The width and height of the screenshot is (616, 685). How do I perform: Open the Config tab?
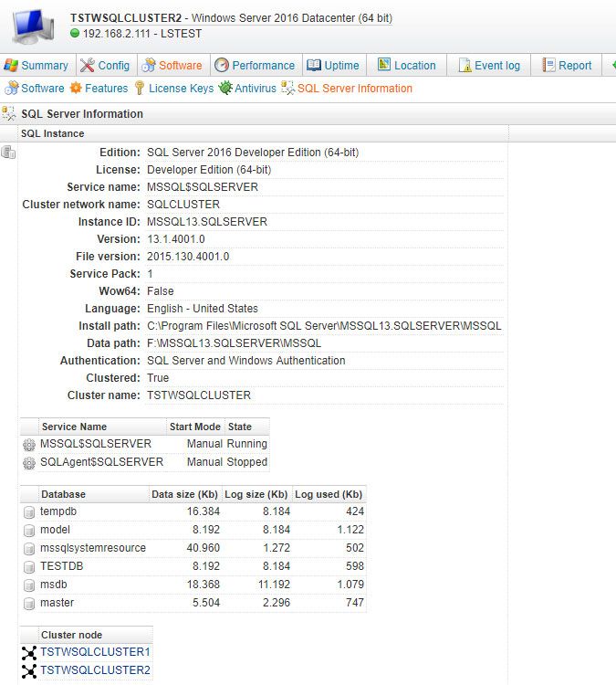pyautogui.click(x=107, y=66)
